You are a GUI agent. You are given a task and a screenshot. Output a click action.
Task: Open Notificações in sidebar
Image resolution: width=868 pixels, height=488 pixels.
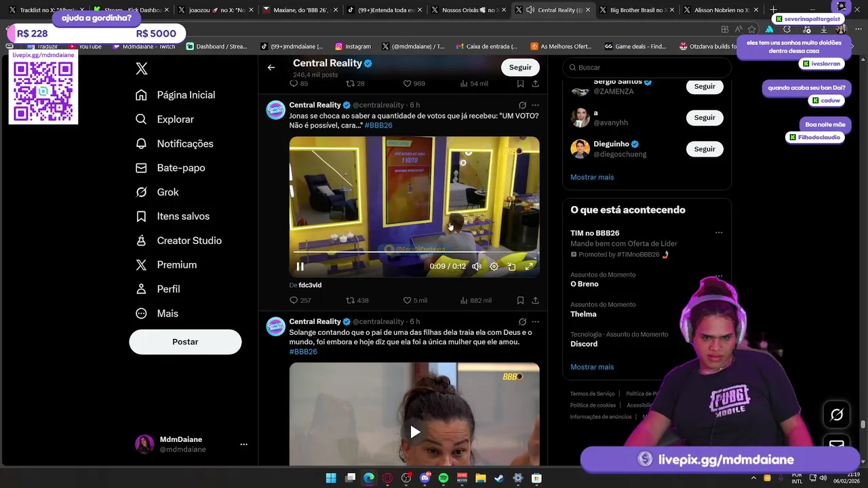(x=174, y=144)
